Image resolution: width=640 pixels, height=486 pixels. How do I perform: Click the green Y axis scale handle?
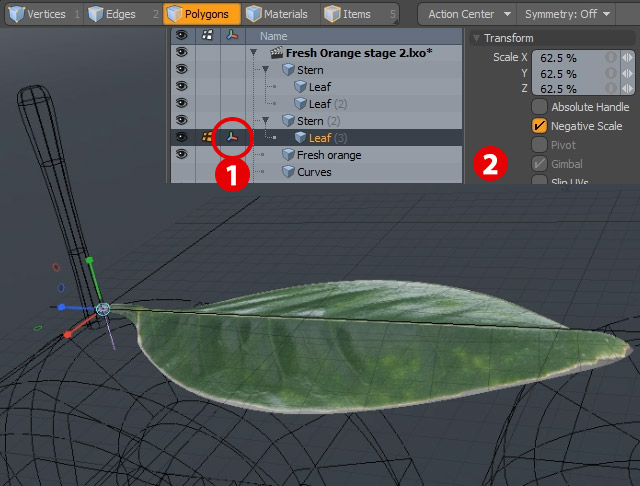(x=89, y=260)
